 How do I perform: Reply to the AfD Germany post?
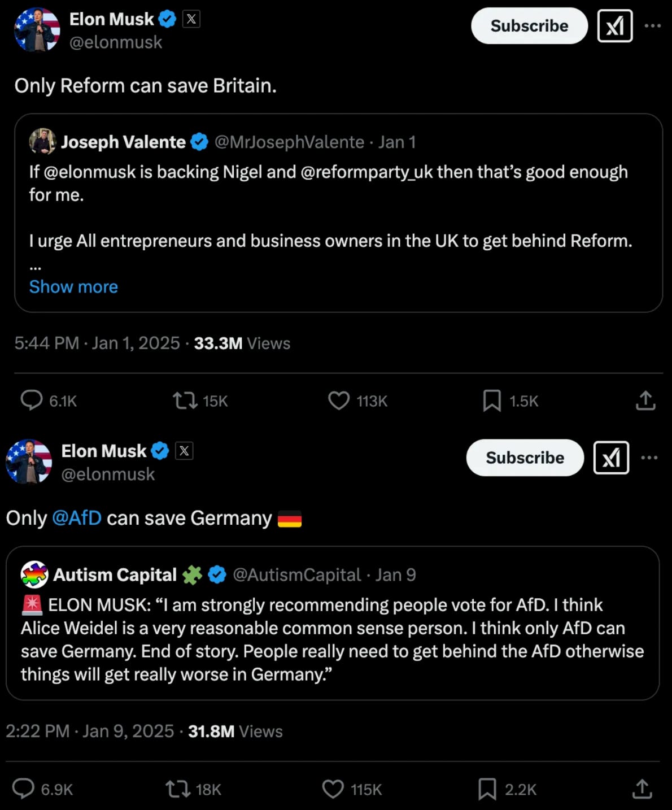click(24, 789)
